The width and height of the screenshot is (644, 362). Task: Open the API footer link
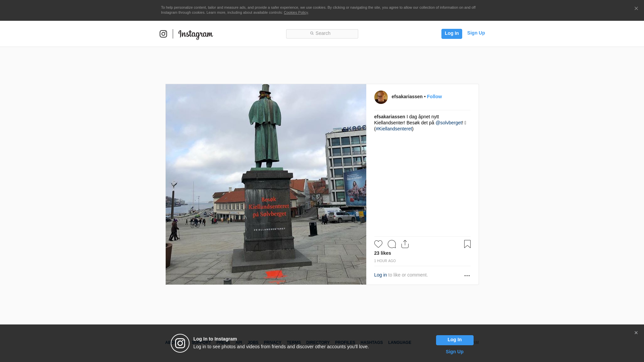[239, 343]
